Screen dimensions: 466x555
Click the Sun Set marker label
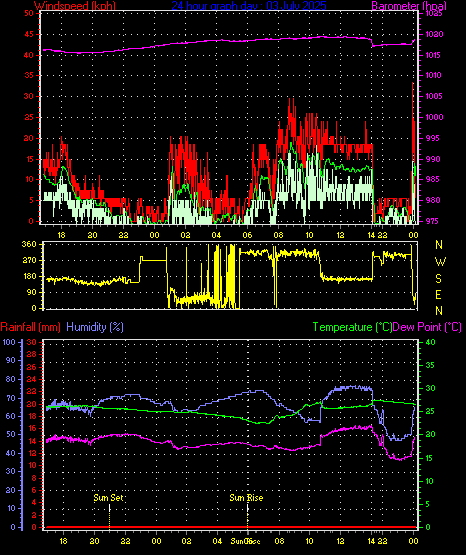pos(108,498)
